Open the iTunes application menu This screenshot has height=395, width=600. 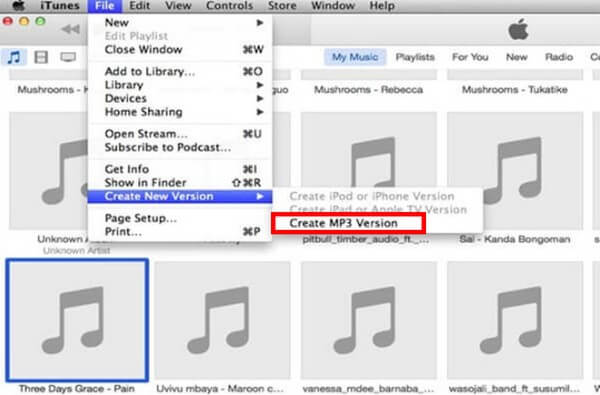tap(60, 6)
